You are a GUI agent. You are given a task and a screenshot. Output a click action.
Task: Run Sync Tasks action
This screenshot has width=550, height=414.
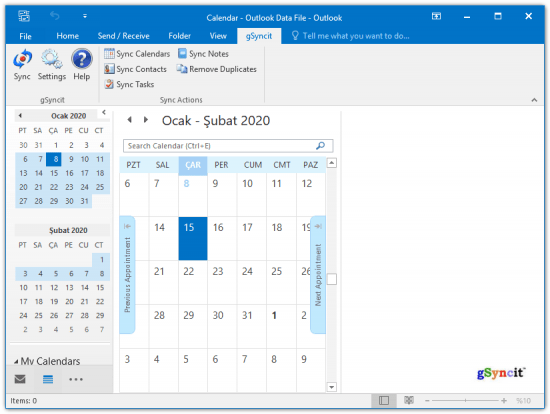(129, 84)
